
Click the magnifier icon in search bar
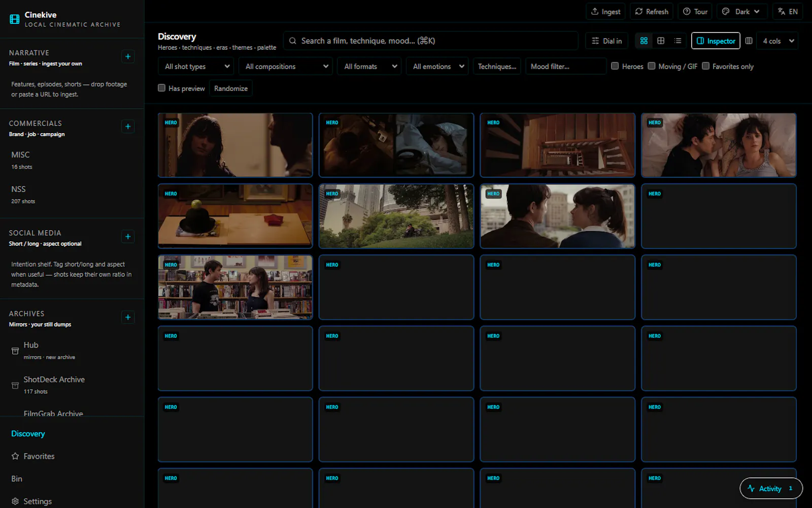(x=293, y=41)
